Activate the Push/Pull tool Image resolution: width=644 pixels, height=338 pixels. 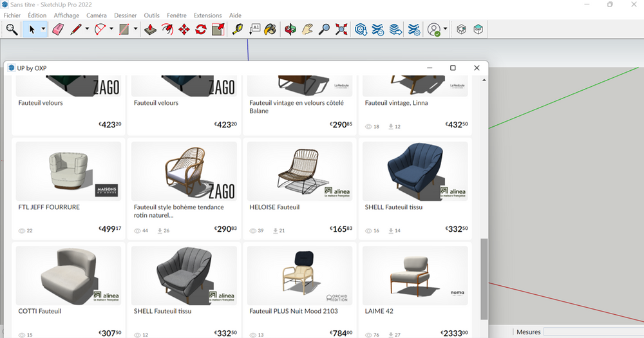(x=150, y=30)
